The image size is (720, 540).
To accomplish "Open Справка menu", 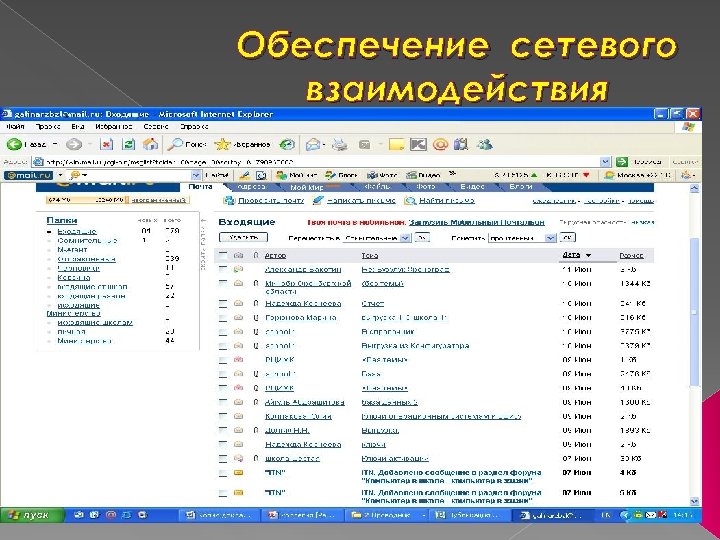I will [194, 126].
